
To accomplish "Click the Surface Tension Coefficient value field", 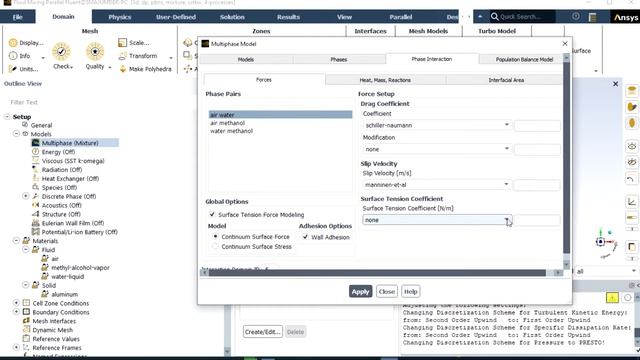I will click(x=537, y=220).
